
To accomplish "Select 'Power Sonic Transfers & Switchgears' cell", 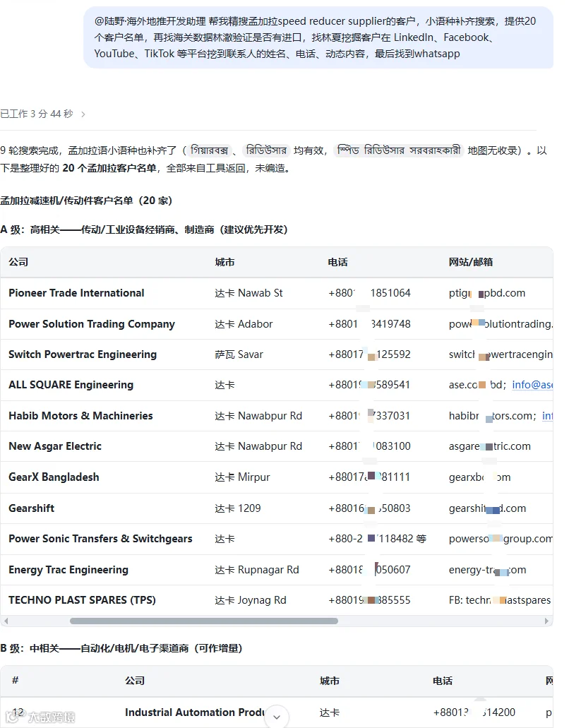I will tap(100, 539).
